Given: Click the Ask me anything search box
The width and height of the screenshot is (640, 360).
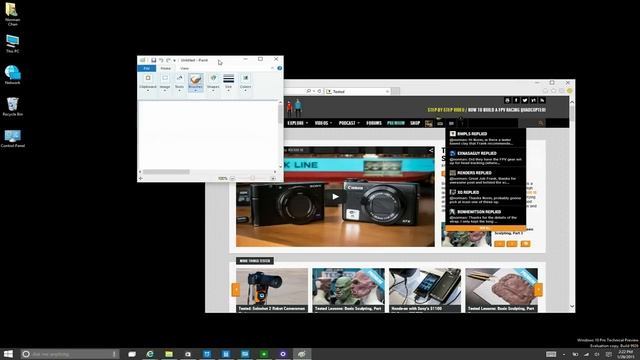Looking at the screenshot, I should pyautogui.click(x=70, y=354).
